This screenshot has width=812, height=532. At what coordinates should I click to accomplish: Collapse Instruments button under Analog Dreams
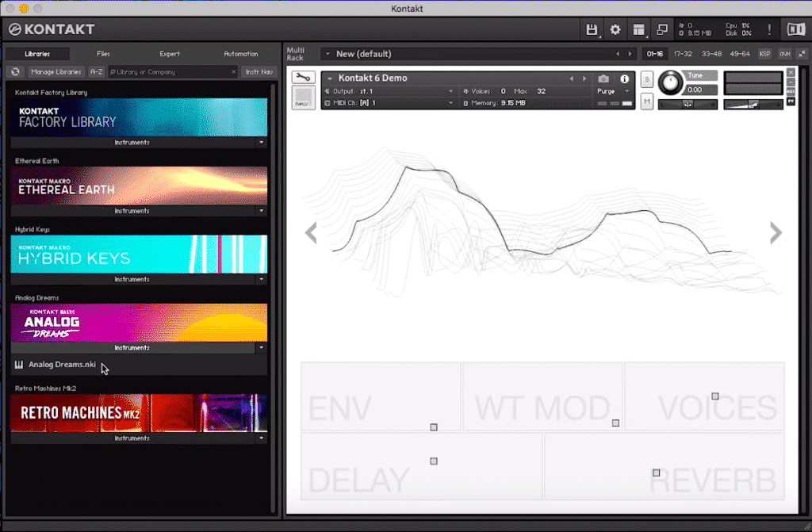[x=132, y=347]
